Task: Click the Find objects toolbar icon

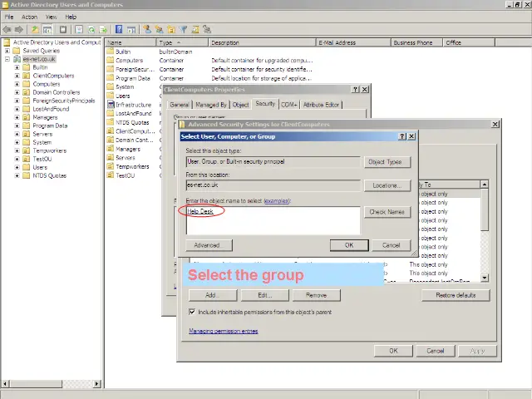Action: [x=195, y=30]
